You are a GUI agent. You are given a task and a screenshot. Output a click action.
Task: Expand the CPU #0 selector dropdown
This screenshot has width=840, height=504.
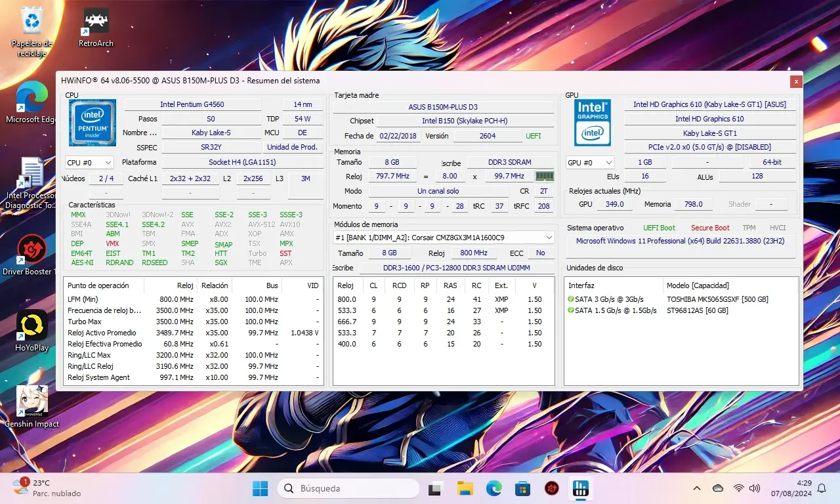tap(89, 162)
